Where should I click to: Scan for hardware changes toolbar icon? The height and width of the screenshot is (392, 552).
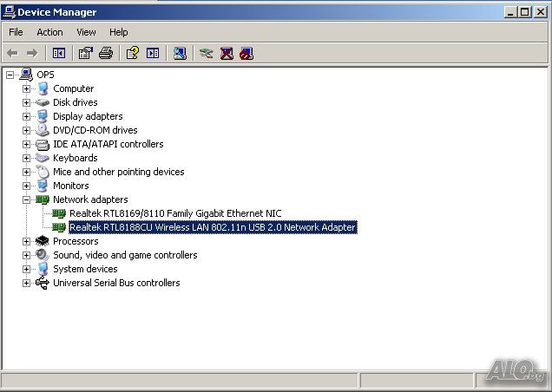(180, 54)
